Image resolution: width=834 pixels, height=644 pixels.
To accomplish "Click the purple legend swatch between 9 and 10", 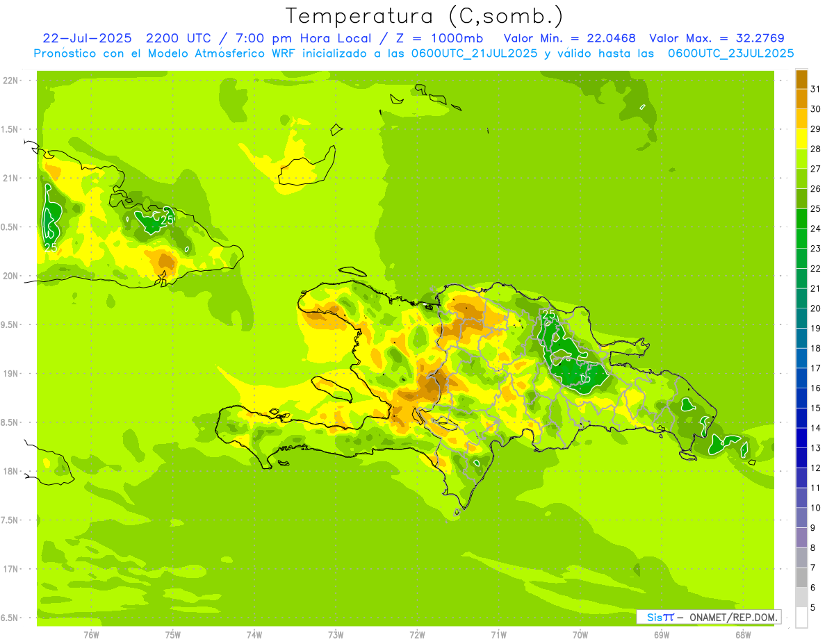I will click(x=801, y=518).
